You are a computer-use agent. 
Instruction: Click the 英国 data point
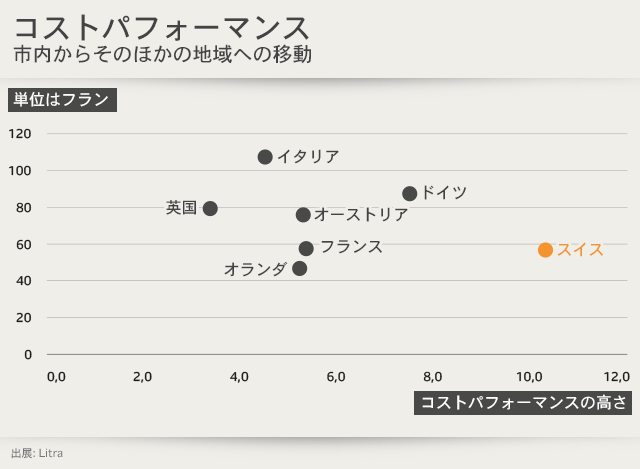(x=210, y=209)
